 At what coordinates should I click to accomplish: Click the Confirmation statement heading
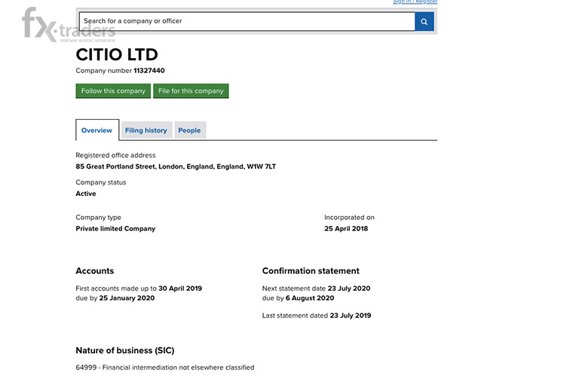(x=311, y=271)
